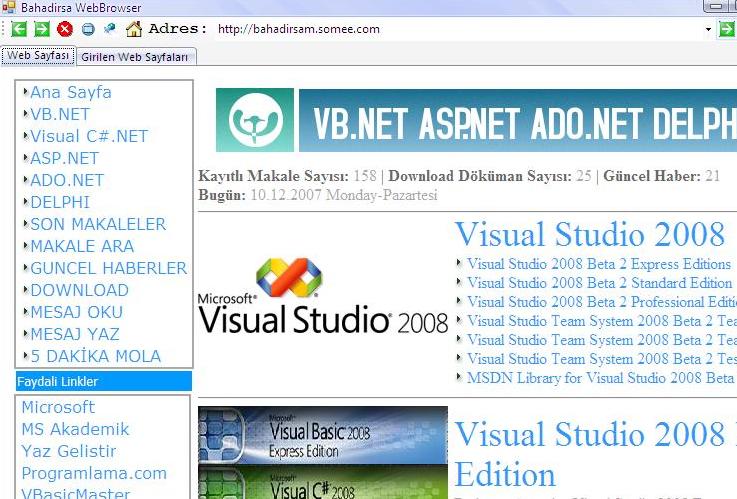Click the red Stop icon
Screen dimensions: 737x499
[x=65, y=29]
